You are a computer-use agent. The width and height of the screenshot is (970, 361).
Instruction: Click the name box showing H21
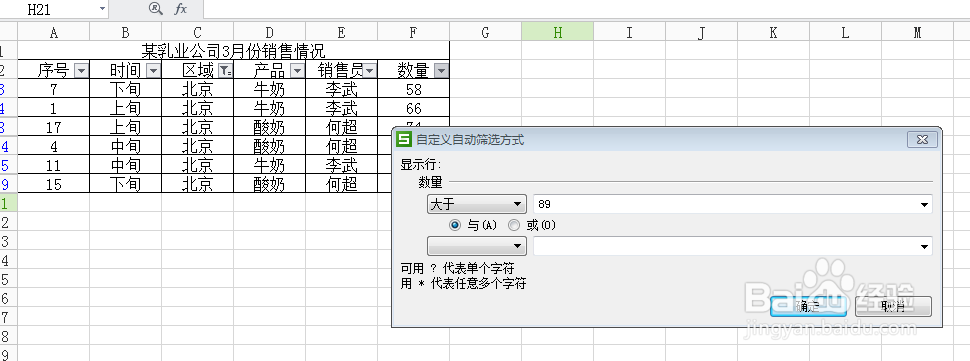pyautogui.click(x=49, y=9)
